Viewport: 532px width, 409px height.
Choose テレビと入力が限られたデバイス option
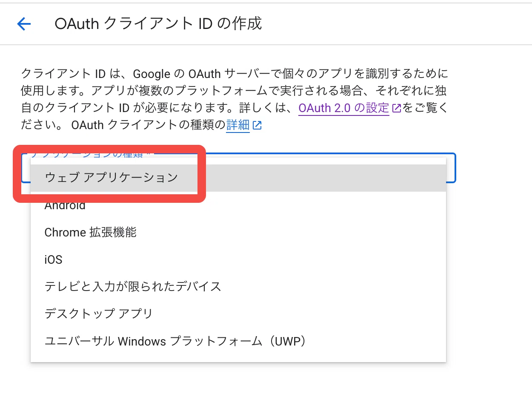(238, 287)
